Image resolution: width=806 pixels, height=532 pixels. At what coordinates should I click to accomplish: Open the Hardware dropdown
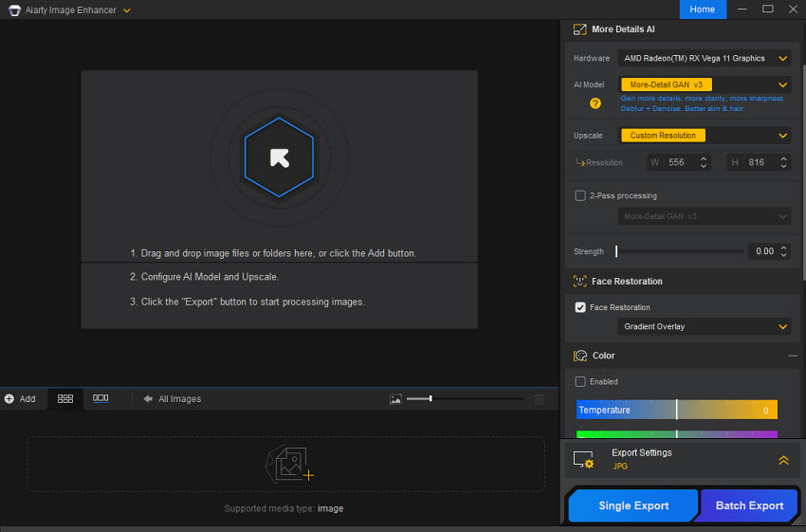point(705,58)
